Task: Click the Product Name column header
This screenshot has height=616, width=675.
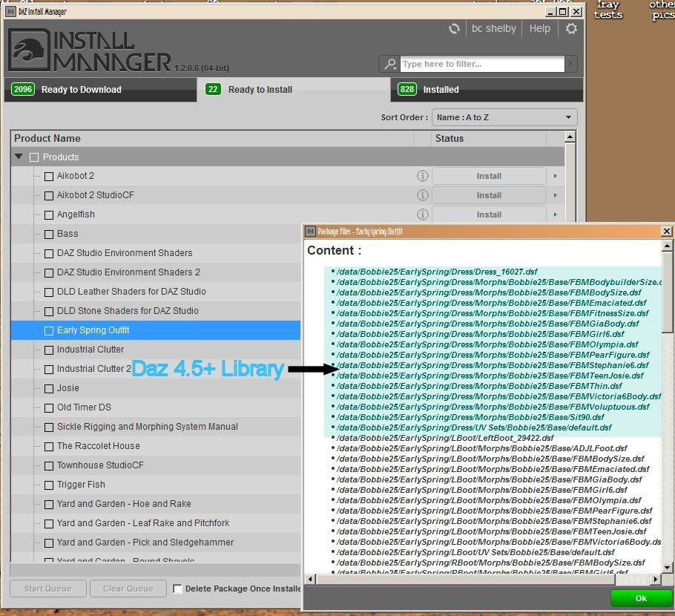Action: [x=212, y=138]
